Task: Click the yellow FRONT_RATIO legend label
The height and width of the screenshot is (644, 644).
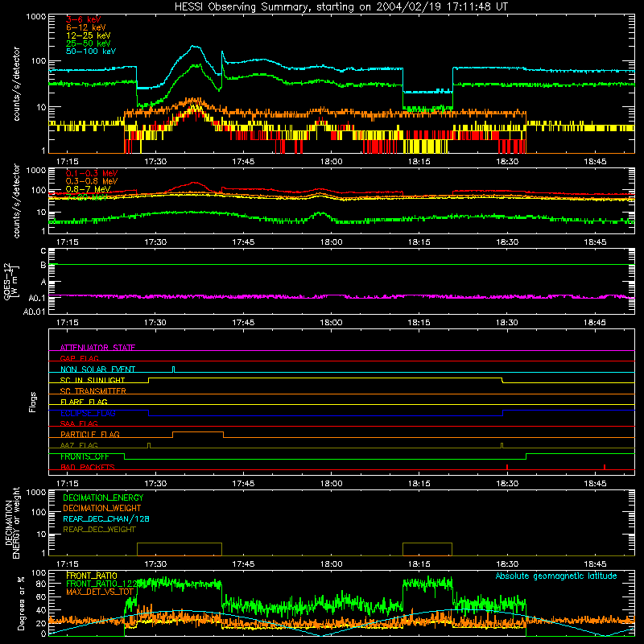Action: (92, 576)
